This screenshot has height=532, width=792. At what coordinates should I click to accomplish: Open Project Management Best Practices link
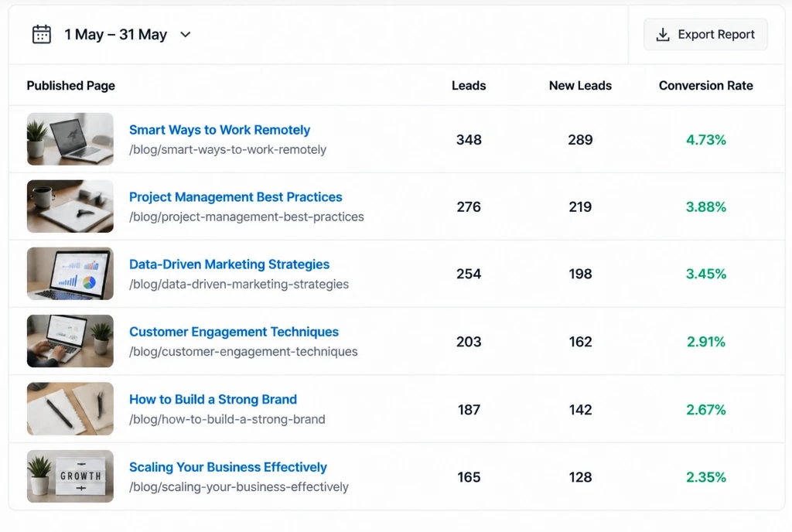[x=236, y=197]
